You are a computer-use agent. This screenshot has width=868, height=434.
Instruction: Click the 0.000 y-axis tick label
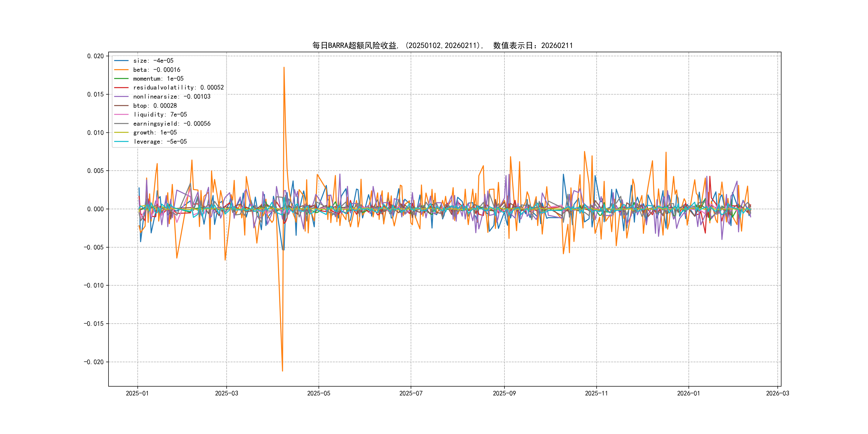[95, 209]
